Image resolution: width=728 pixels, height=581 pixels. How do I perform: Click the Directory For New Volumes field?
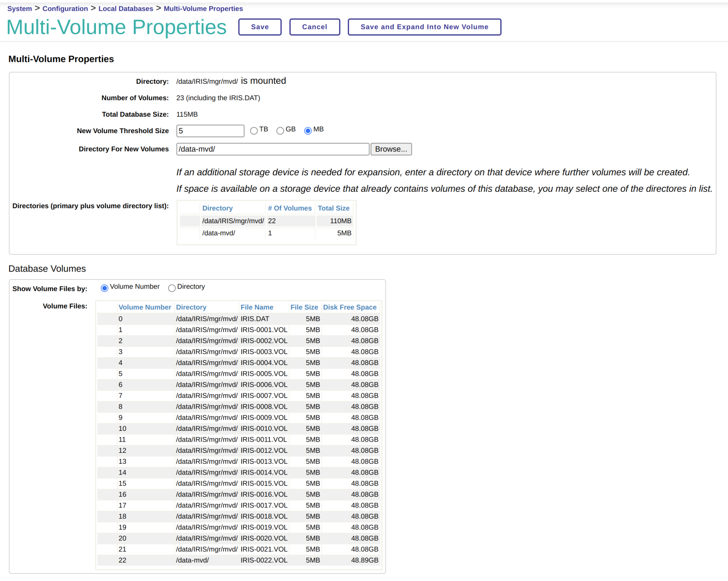(272, 149)
